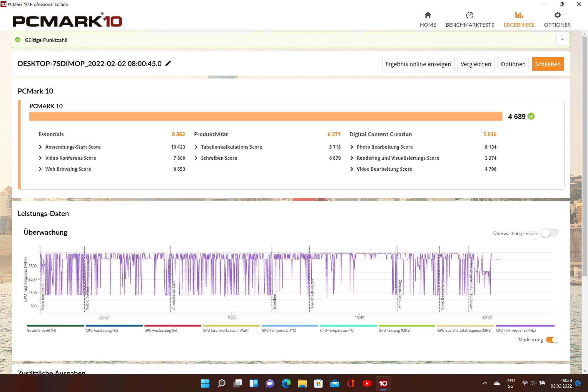Image resolution: width=588 pixels, height=392 pixels.
Task: Open File Explorer from taskbar
Action: point(302,383)
